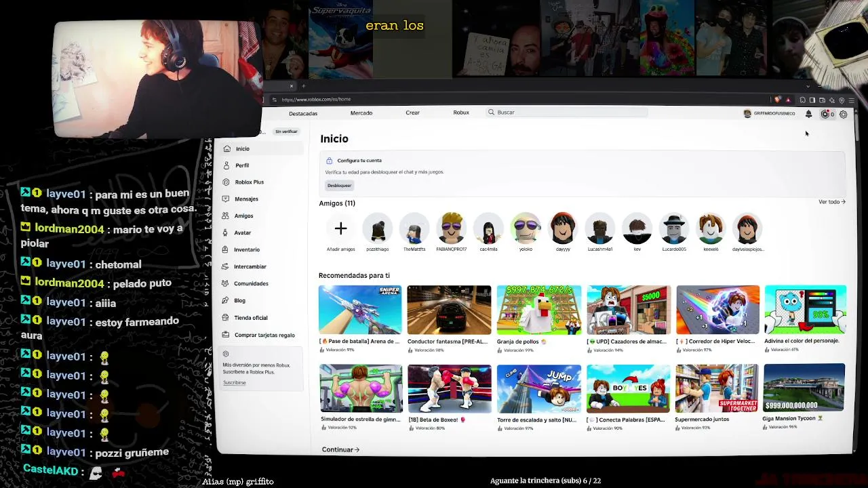
Task: Open Torre de escalada y salto thumbnail
Action: point(538,388)
